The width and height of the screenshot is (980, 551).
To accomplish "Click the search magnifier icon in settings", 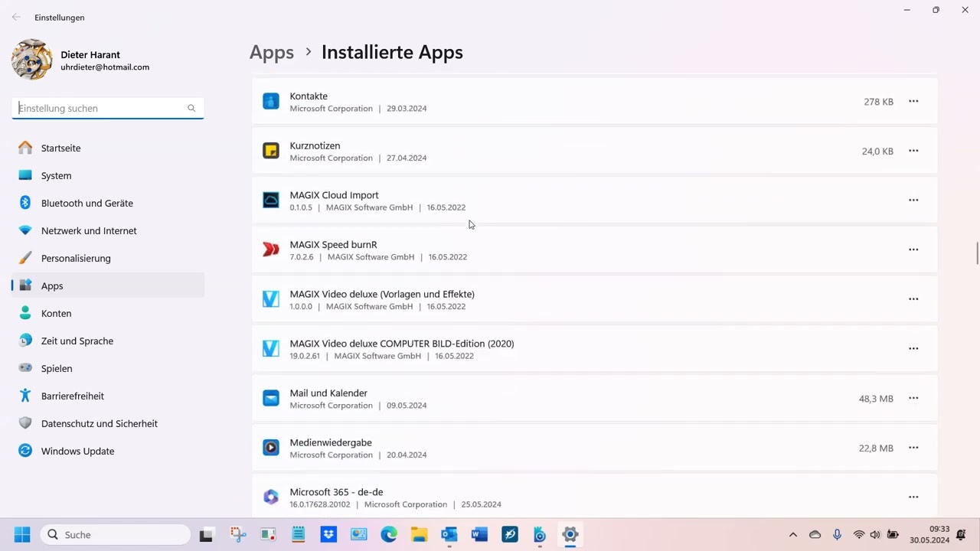I will (x=191, y=108).
